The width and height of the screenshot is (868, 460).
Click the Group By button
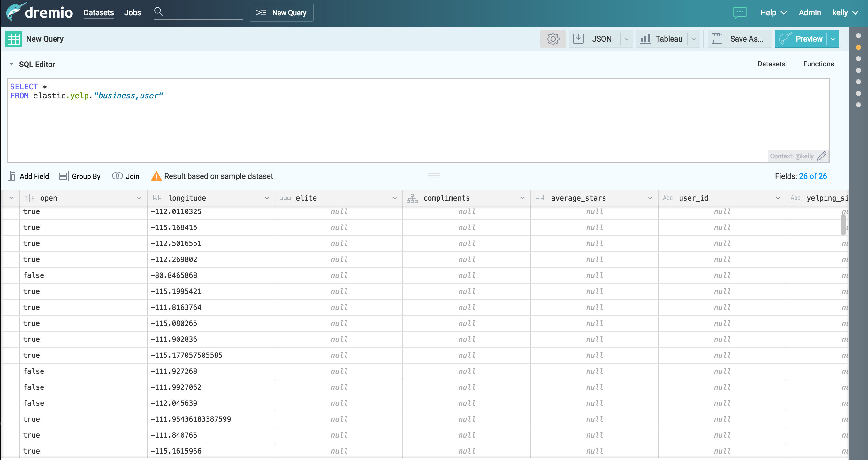(80, 176)
